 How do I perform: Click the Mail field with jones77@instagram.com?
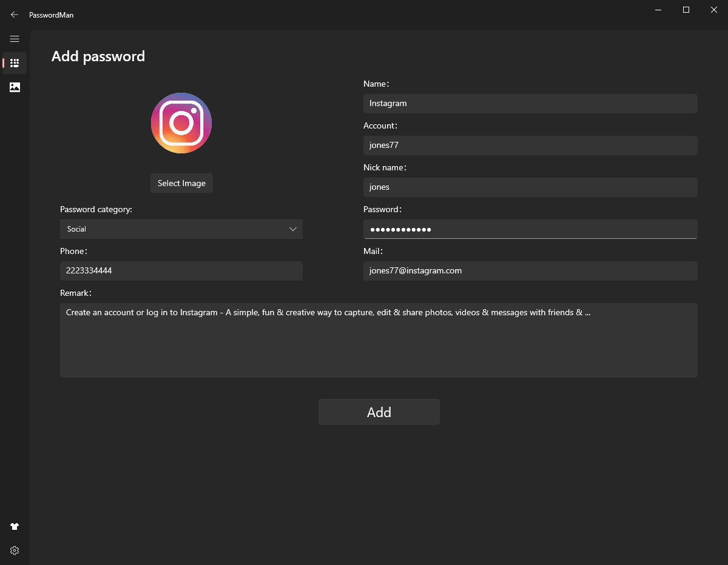coord(530,271)
